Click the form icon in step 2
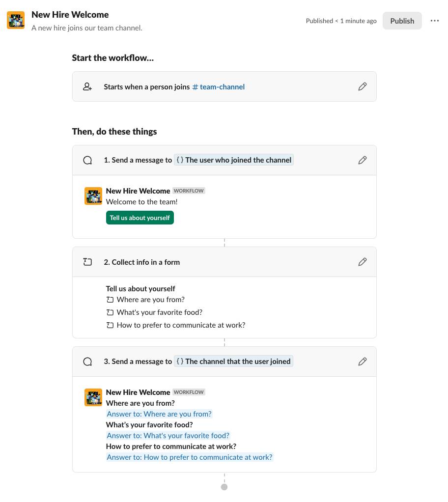The height and width of the screenshot is (502, 448). 87,262
